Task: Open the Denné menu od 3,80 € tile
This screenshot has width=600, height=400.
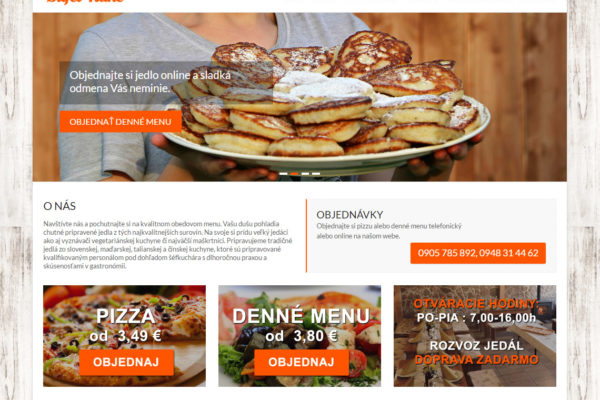Action: tap(300, 336)
